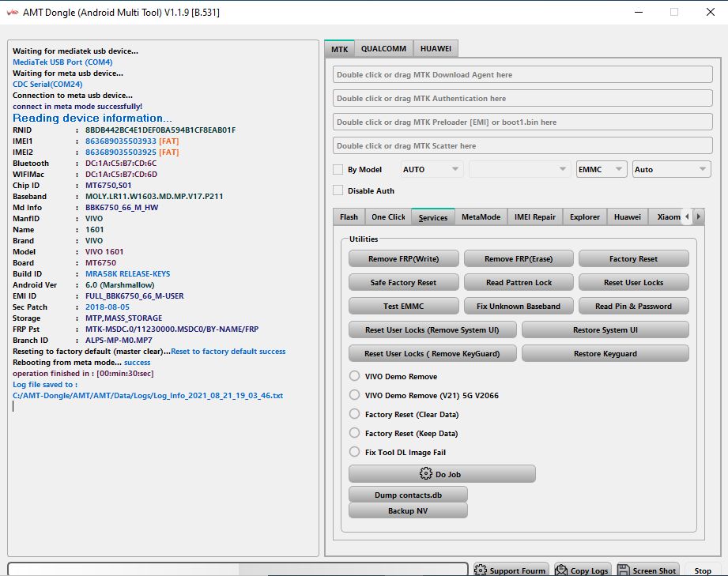The width and height of the screenshot is (728, 576).
Task: Click the IMEI2 value 863689035503925
Action: click(x=121, y=152)
